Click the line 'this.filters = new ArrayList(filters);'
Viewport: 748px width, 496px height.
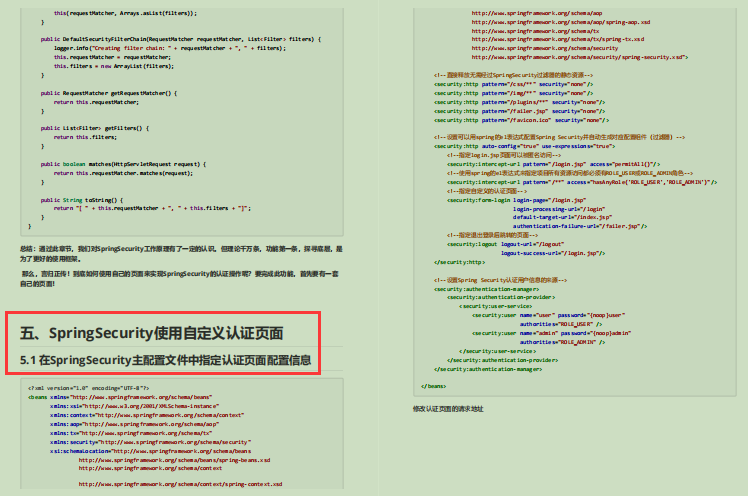pyautogui.click(x=114, y=66)
